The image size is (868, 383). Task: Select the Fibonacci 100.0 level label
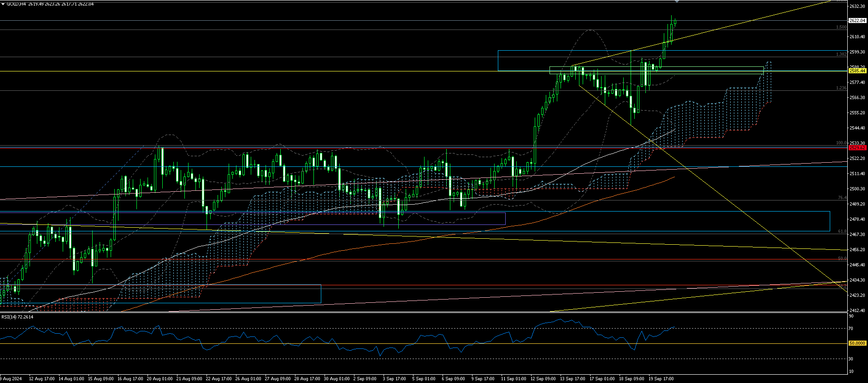click(841, 143)
